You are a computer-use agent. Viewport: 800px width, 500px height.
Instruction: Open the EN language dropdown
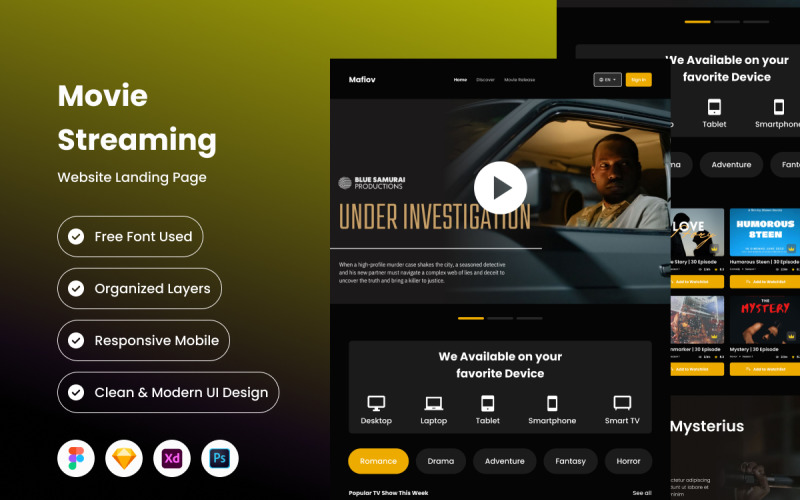(607, 80)
